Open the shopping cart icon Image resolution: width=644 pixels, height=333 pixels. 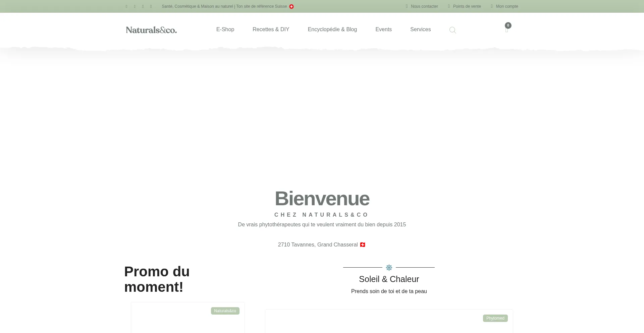coord(506,30)
